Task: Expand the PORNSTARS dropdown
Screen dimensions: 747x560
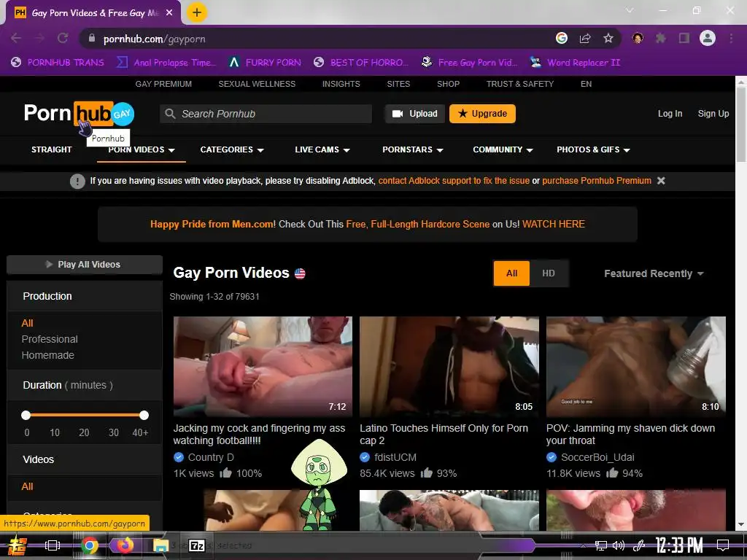Action: pos(413,149)
